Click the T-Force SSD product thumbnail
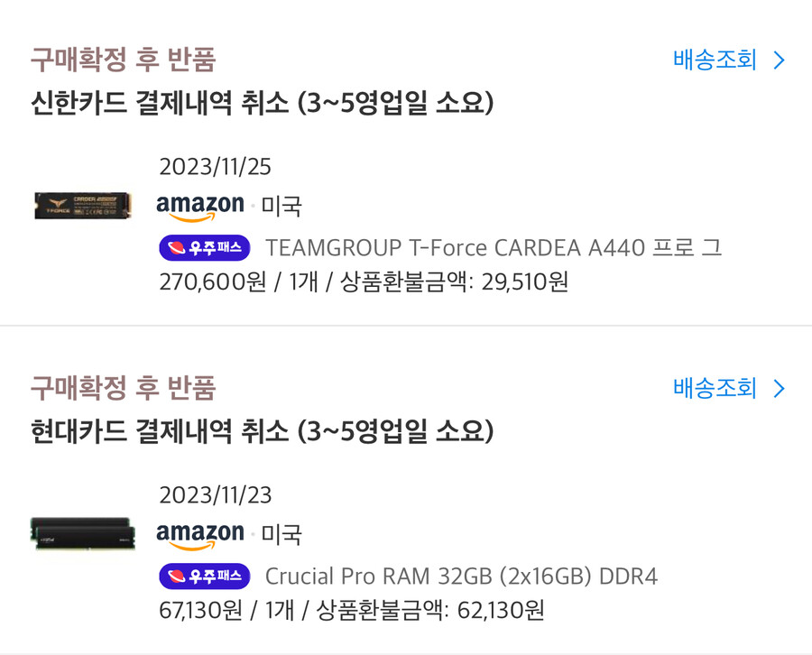This screenshot has height=655, width=812. 83,206
